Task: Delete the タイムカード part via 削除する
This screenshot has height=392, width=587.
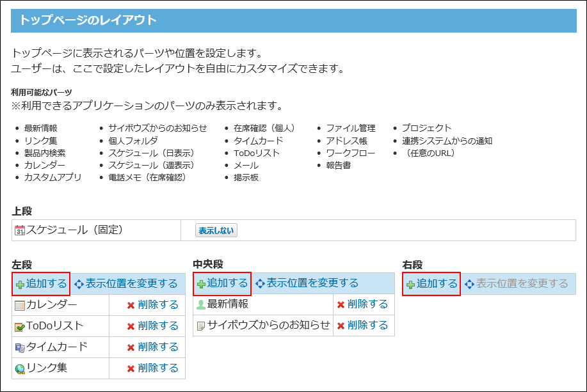Action: click(157, 347)
